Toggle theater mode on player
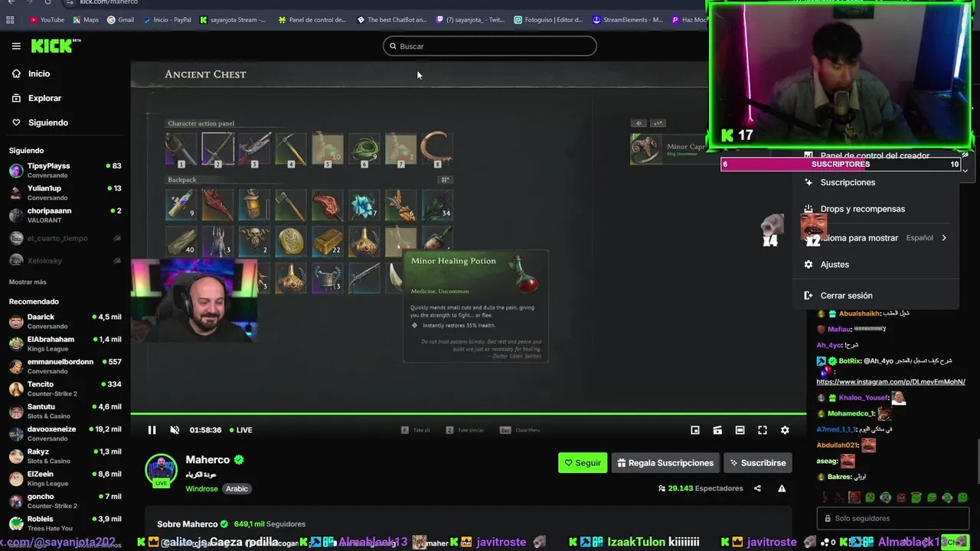Image resolution: width=980 pixels, height=551 pixels. coord(740,430)
